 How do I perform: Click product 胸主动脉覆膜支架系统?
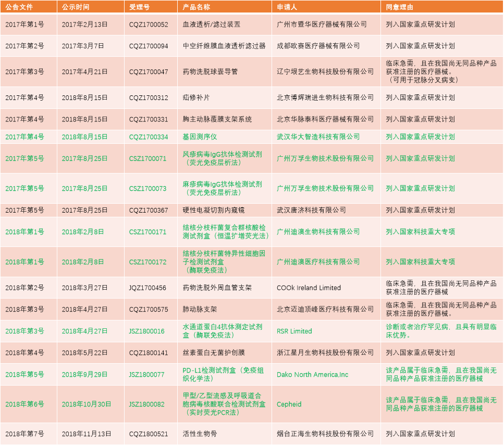(x=217, y=119)
